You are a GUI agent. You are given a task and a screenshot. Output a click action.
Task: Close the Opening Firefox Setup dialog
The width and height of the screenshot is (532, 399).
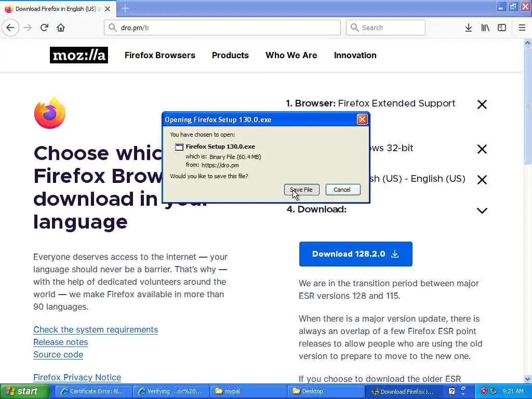[x=362, y=119]
